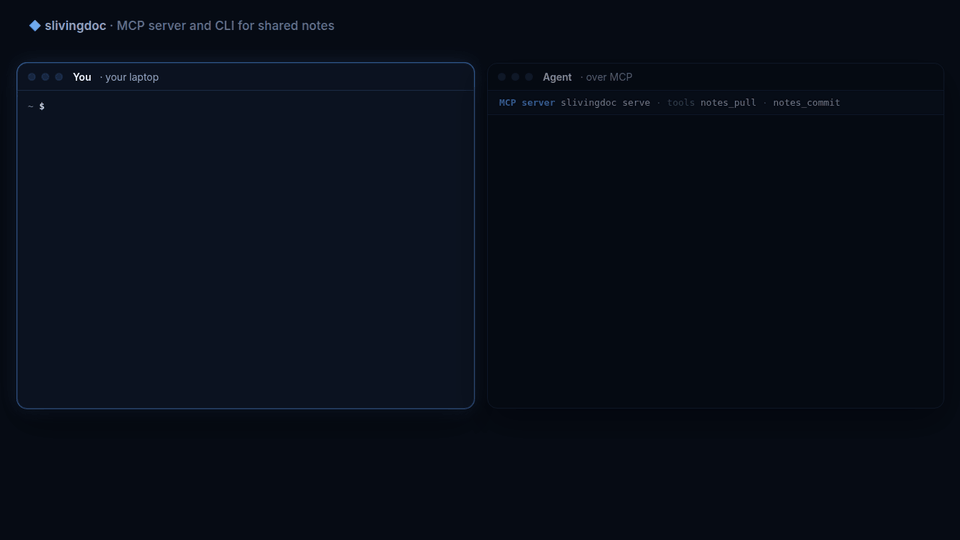Focus the '~ $' prompt in the You terminal

pyautogui.click(x=36, y=107)
